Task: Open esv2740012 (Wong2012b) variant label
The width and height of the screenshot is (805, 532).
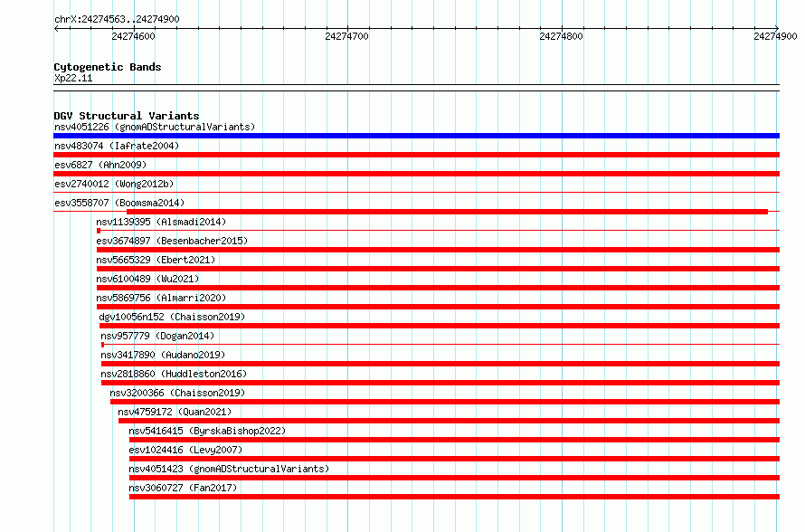Action: (x=114, y=184)
